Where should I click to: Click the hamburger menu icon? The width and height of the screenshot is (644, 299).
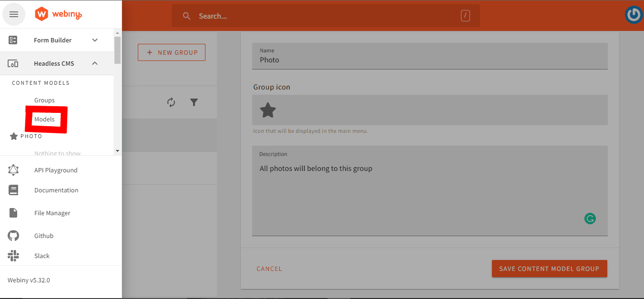tap(14, 14)
